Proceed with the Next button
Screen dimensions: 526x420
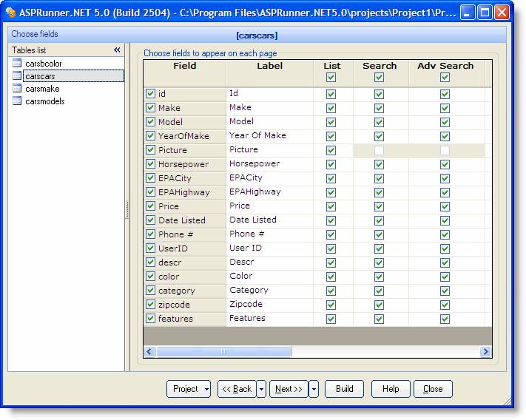click(289, 389)
